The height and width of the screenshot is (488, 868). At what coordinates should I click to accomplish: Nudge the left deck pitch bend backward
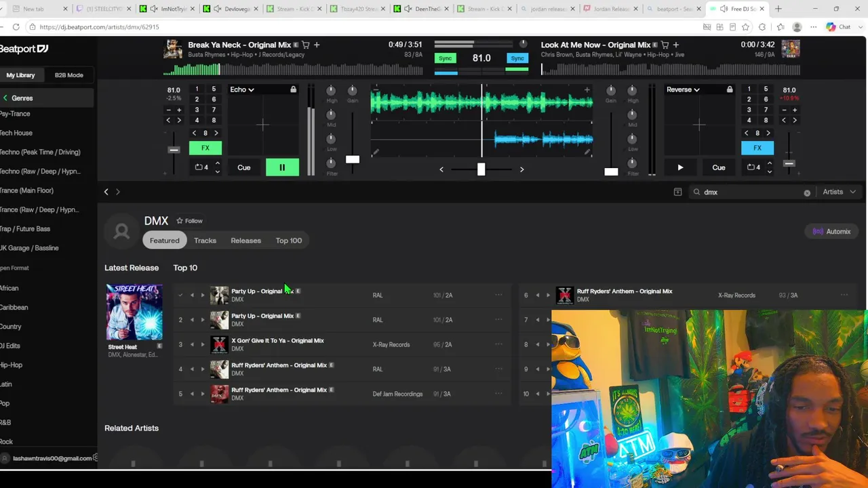168,121
